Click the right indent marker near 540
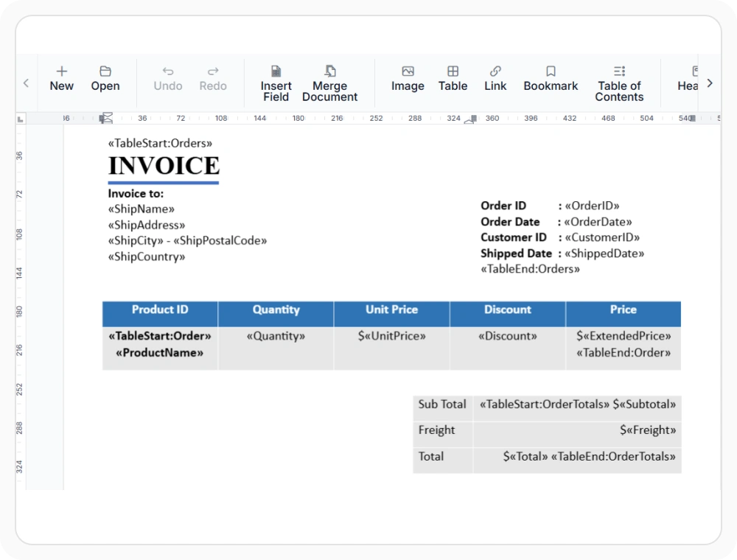The width and height of the screenshot is (737, 560). click(692, 119)
